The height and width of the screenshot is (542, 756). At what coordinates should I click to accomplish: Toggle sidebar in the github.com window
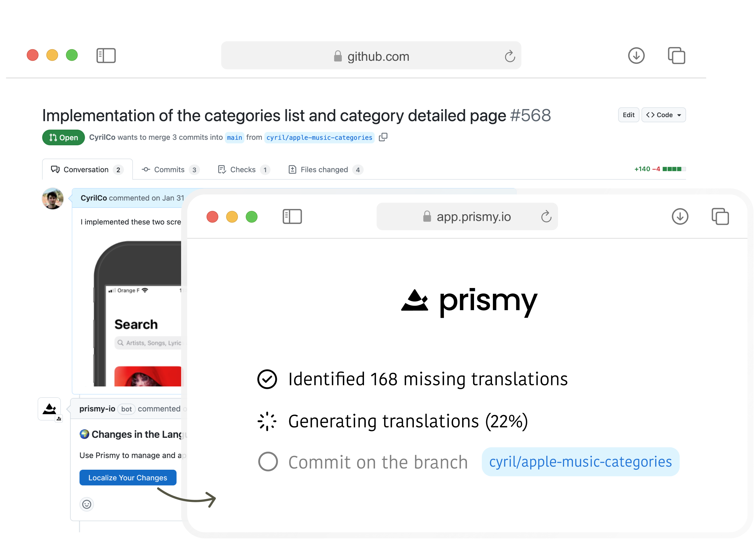pos(106,56)
